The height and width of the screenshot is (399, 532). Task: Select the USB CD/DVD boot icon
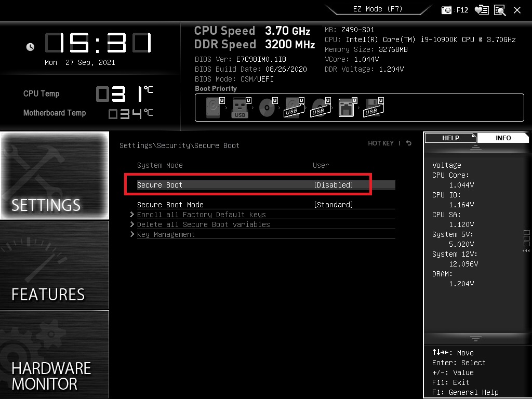[x=321, y=108]
